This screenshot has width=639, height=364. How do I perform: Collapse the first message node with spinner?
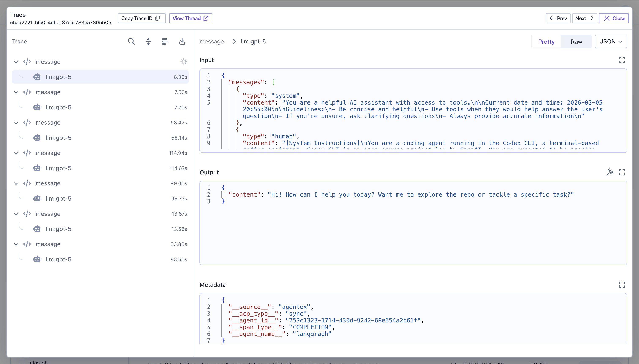tap(16, 62)
